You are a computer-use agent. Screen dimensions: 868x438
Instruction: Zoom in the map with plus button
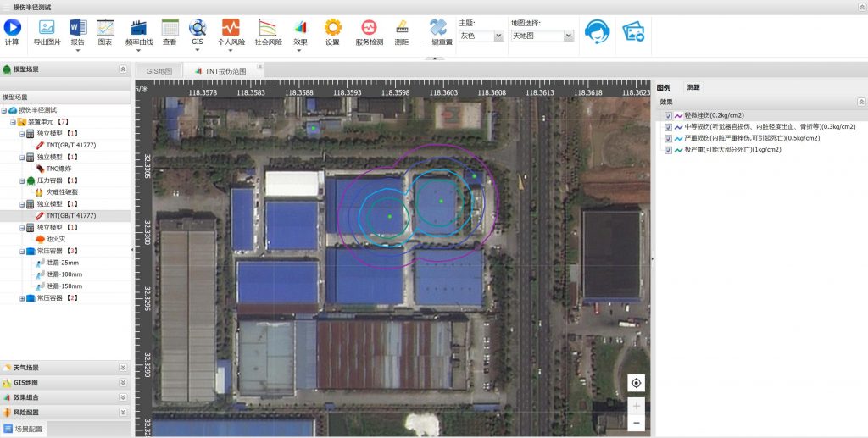point(636,406)
